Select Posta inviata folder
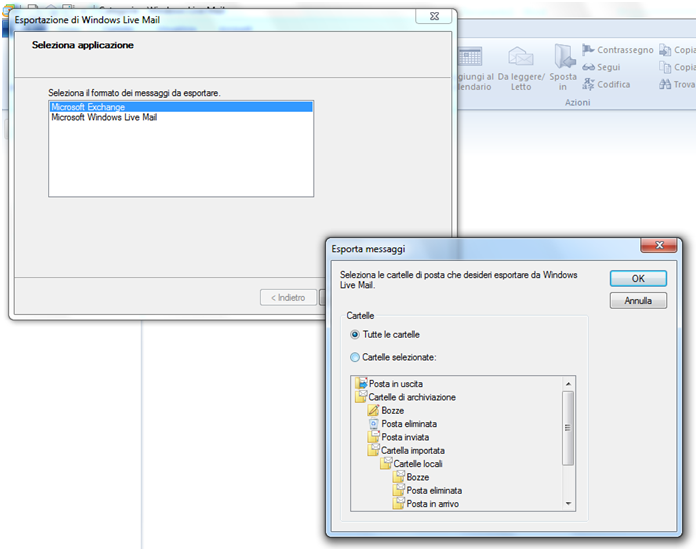 pos(405,437)
